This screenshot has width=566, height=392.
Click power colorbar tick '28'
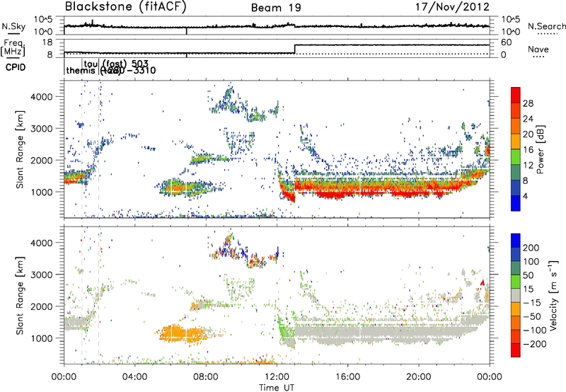pyautogui.click(x=528, y=103)
